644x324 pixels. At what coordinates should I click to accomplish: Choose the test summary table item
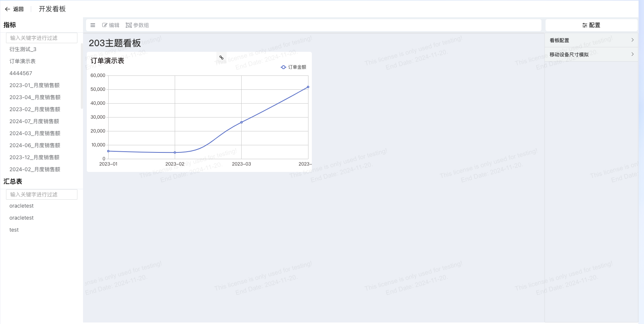pyautogui.click(x=14, y=230)
